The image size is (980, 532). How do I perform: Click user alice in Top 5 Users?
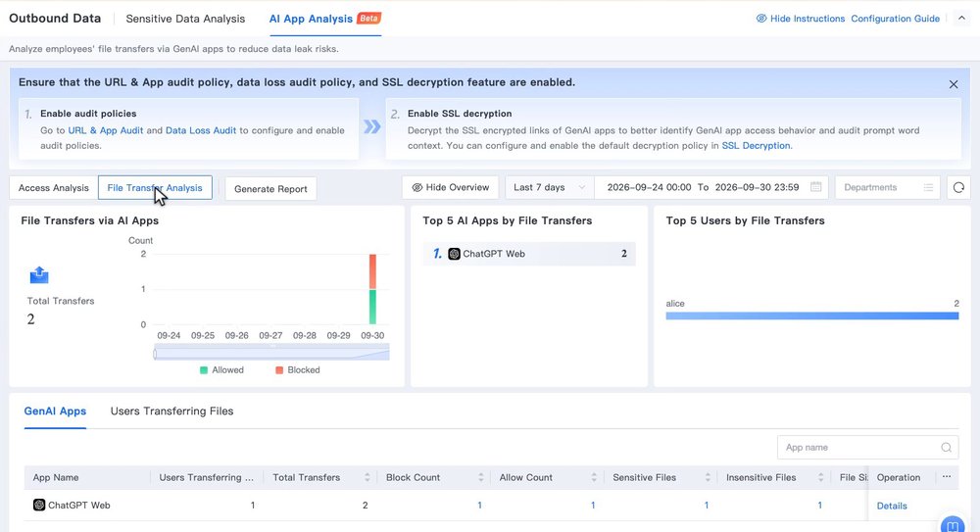pyautogui.click(x=675, y=304)
